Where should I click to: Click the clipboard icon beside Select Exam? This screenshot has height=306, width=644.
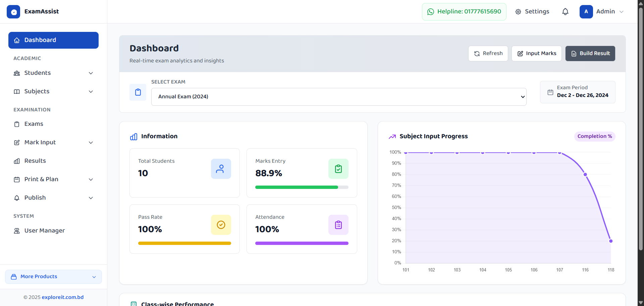(x=138, y=92)
